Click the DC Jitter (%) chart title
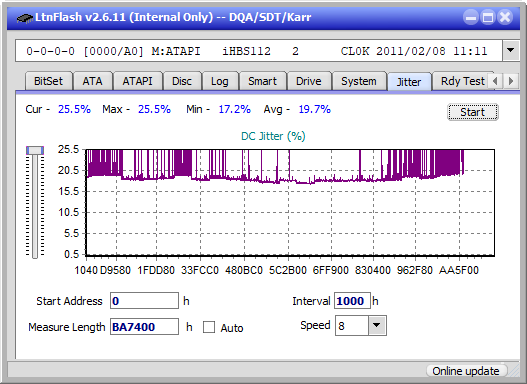 click(x=273, y=136)
